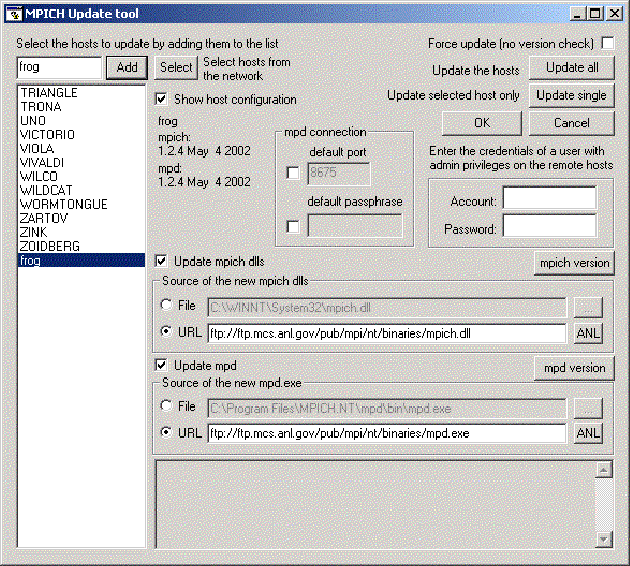Click inside the output log text area
630x566 pixels.
tap(375, 505)
